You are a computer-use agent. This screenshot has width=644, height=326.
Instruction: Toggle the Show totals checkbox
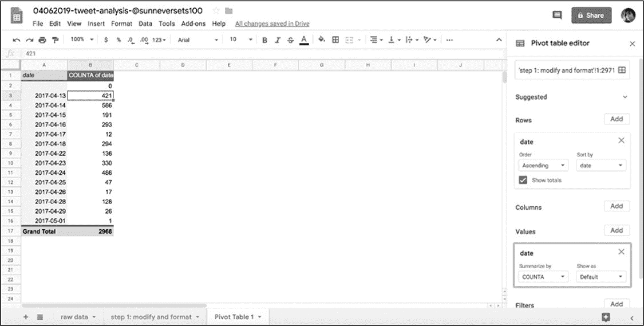(x=523, y=180)
